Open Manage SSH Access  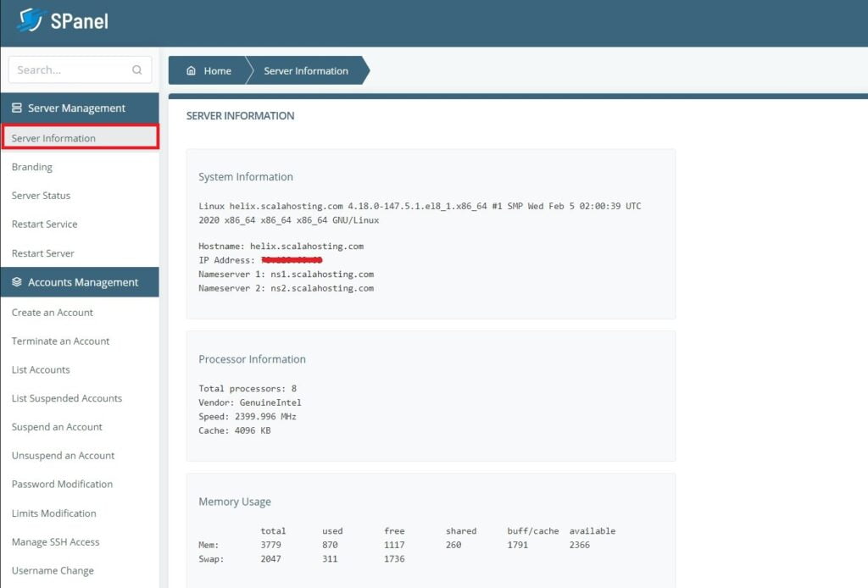[54, 541]
